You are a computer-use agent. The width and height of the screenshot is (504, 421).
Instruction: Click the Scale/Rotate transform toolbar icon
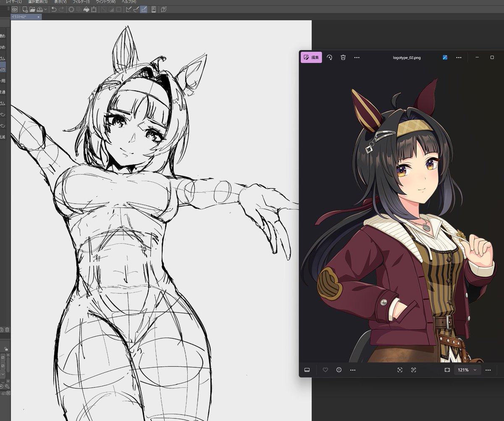(94, 9)
